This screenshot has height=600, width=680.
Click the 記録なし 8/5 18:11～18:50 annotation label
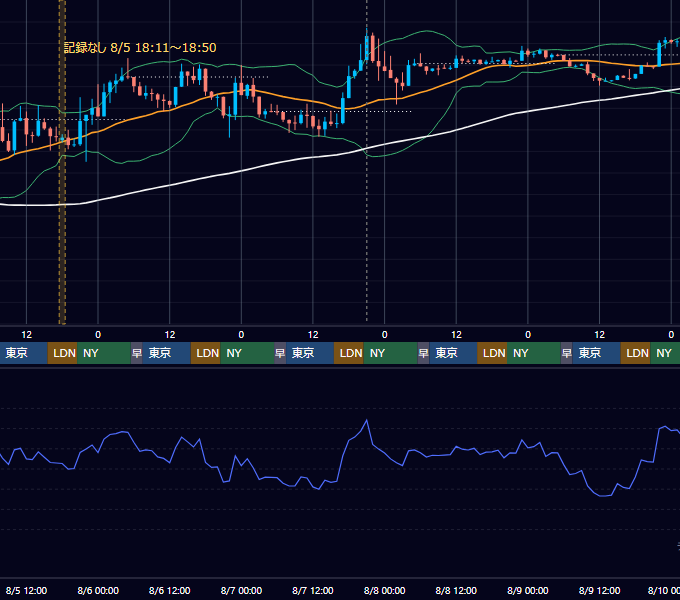tap(140, 48)
